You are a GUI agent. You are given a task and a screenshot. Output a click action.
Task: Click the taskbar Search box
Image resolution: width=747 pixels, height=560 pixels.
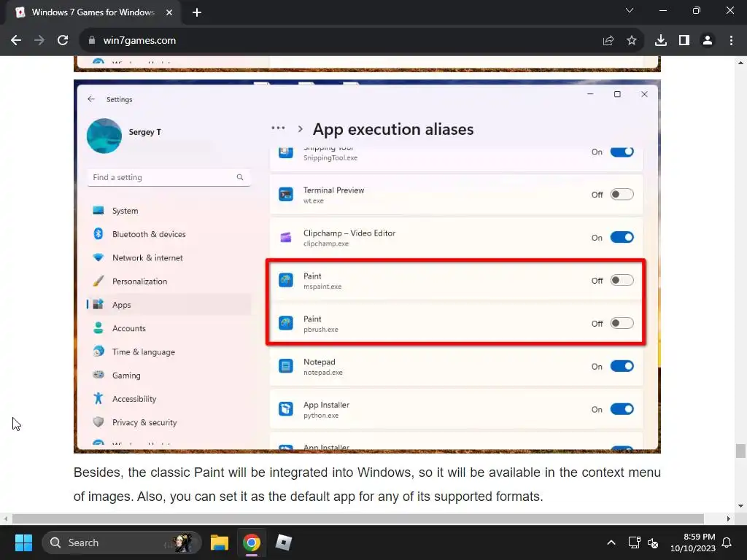point(122,542)
